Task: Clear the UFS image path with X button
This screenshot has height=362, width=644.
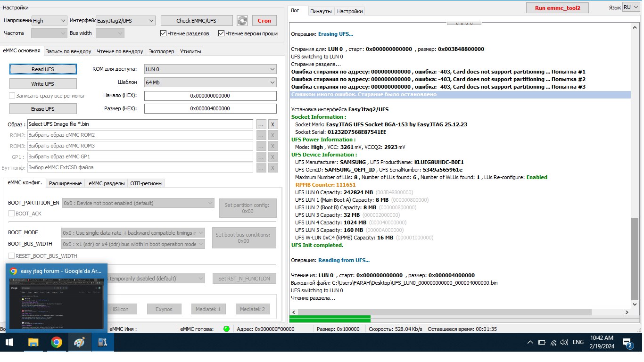Action: [272, 124]
